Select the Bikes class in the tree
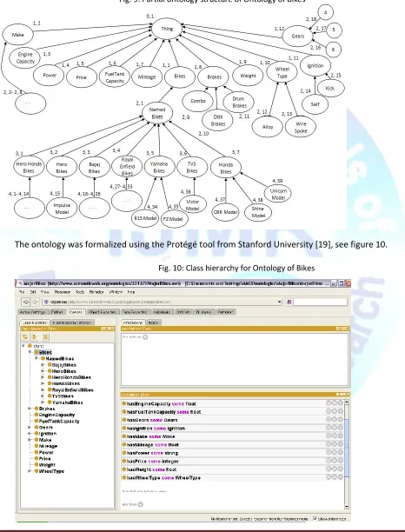 tap(43, 353)
